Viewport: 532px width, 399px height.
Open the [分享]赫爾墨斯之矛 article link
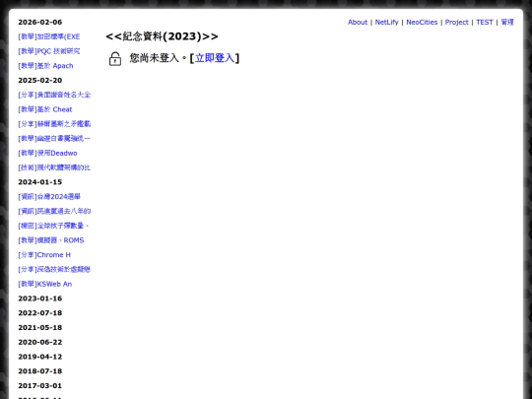54,124
